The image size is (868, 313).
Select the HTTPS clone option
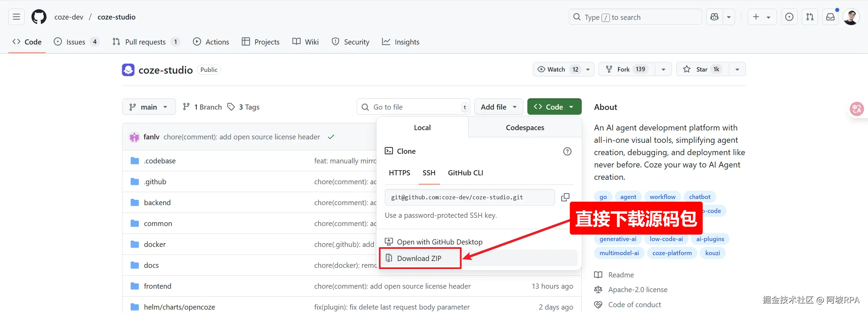pyautogui.click(x=399, y=173)
